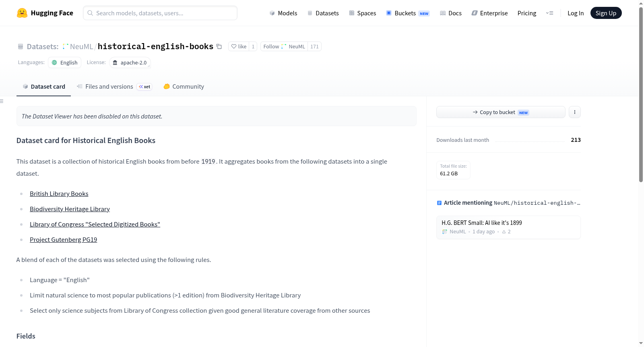This screenshot has width=644, height=347.
Task: Click the 1919 inline code text
Action: [208, 162]
